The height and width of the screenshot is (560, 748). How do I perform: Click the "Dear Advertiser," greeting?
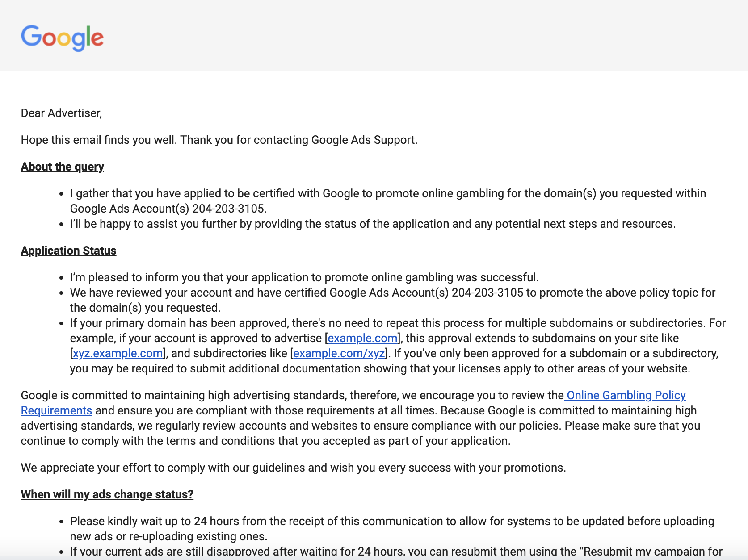tap(61, 113)
